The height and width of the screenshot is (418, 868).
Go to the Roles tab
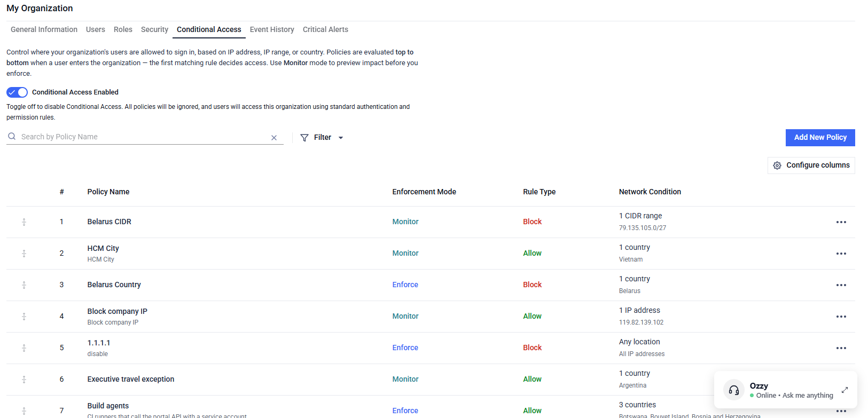coord(123,29)
